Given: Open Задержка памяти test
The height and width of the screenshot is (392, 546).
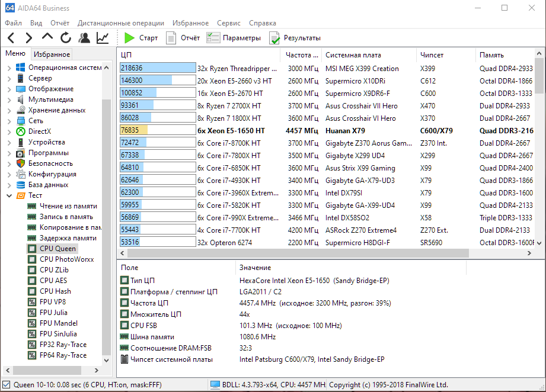Looking at the screenshot, I should pos(68,238).
